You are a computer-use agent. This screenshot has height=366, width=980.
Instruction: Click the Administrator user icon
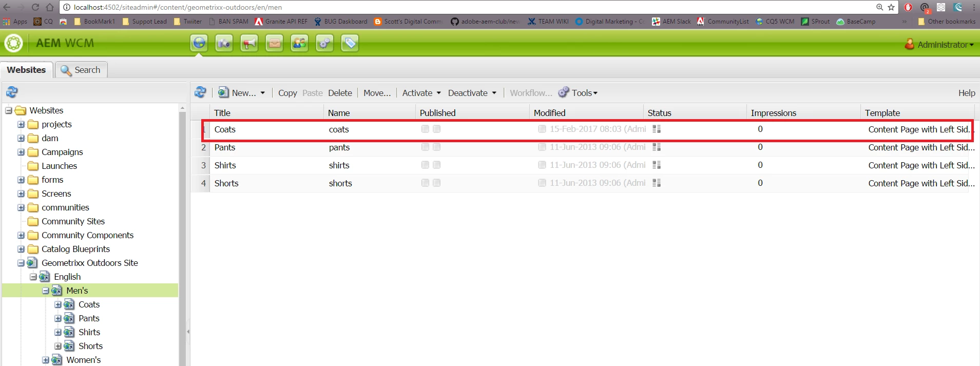[909, 44]
